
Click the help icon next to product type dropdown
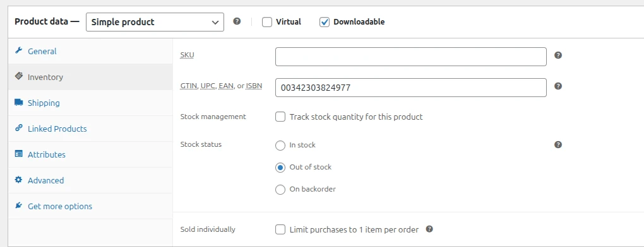pos(237,21)
